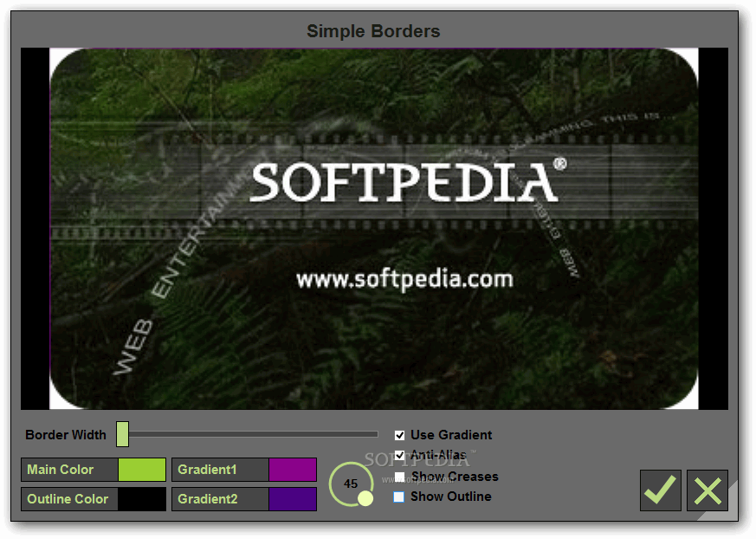Toggle the Use Gradient checkbox
Image resolution: width=756 pixels, height=539 pixels.
point(399,435)
